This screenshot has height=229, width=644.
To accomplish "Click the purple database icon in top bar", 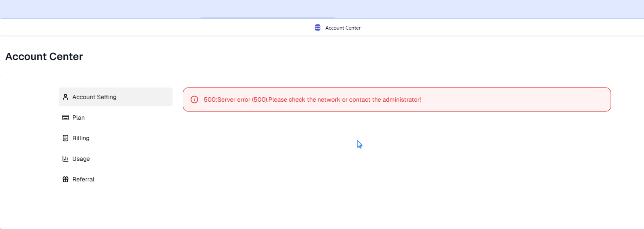I will (x=317, y=27).
